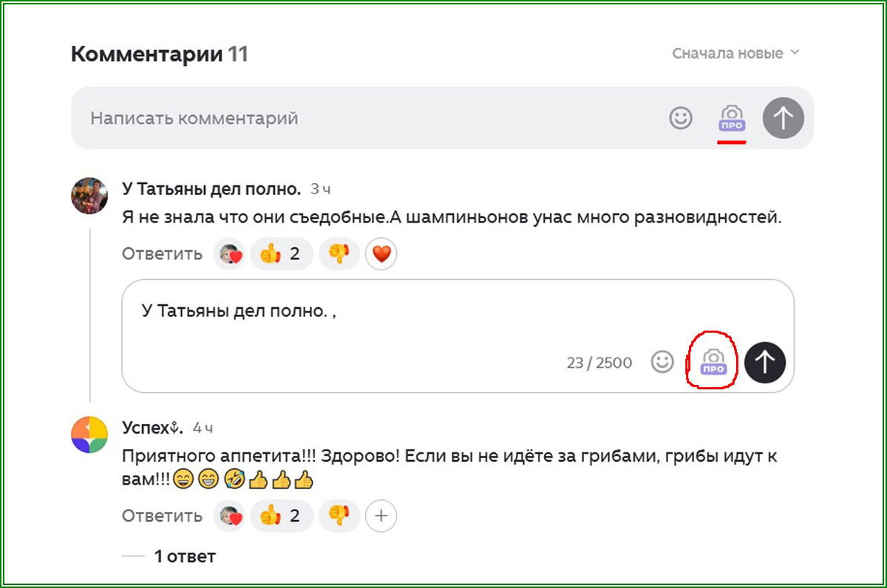Open the «Сначала новые» sorting dropdown

(x=734, y=52)
